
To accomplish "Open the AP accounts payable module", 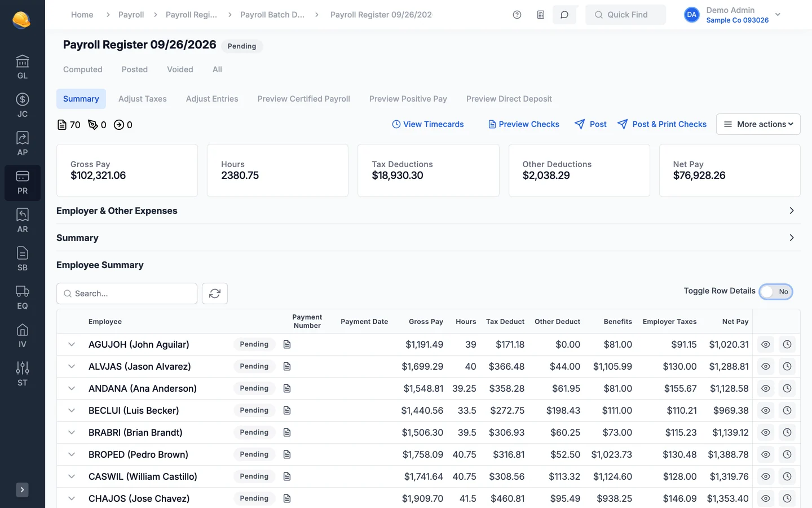I will tap(23, 144).
